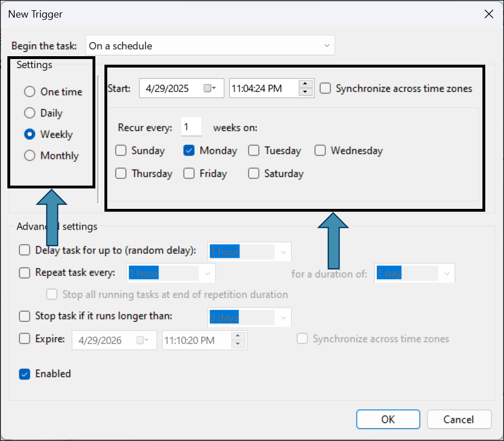Screen dimensions: 504x441
Task: Enable the Sunday checkbox
Action: pyautogui.click(x=121, y=151)
